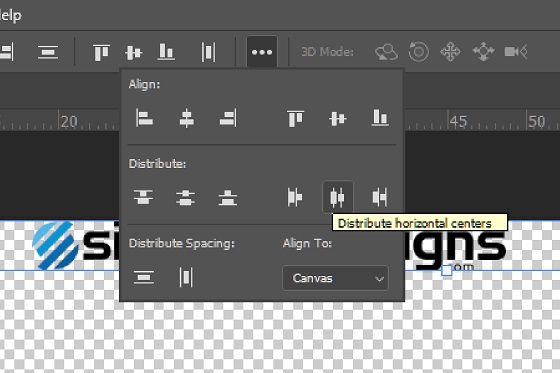Click the align right edges icon in options bar
560x373 pixels.
pyautogui.click(x=6, y=52)
